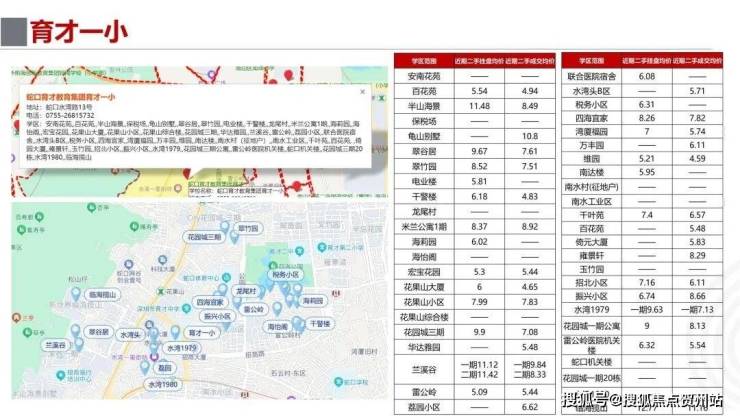Image resolution: width=740 pixels, height=416 pixels.
Task: Select the 税务小区 map label bubble
Action: point(286,274)
